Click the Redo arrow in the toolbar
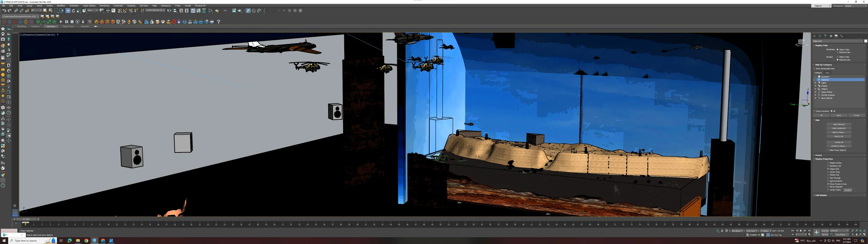 point(9,11)
